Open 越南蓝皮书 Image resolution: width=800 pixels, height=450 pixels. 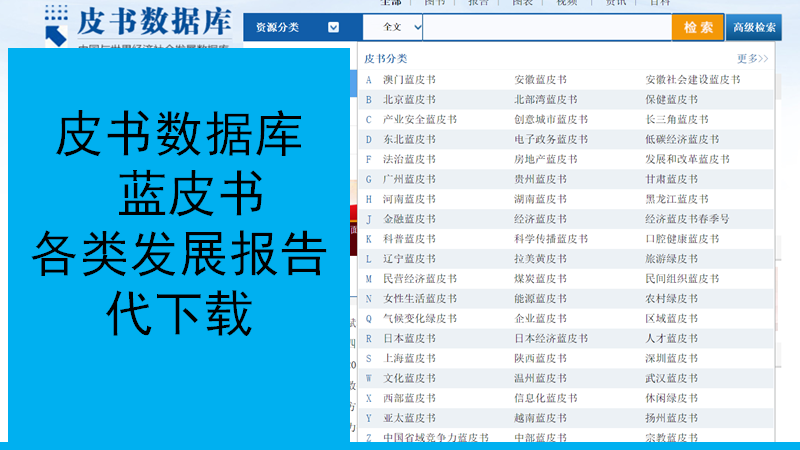pos(540,418)
